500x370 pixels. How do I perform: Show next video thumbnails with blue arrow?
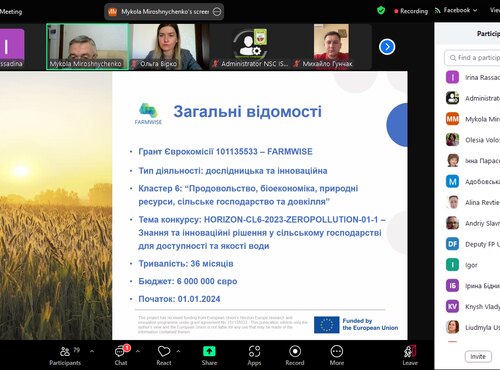(x=387, y=47)
